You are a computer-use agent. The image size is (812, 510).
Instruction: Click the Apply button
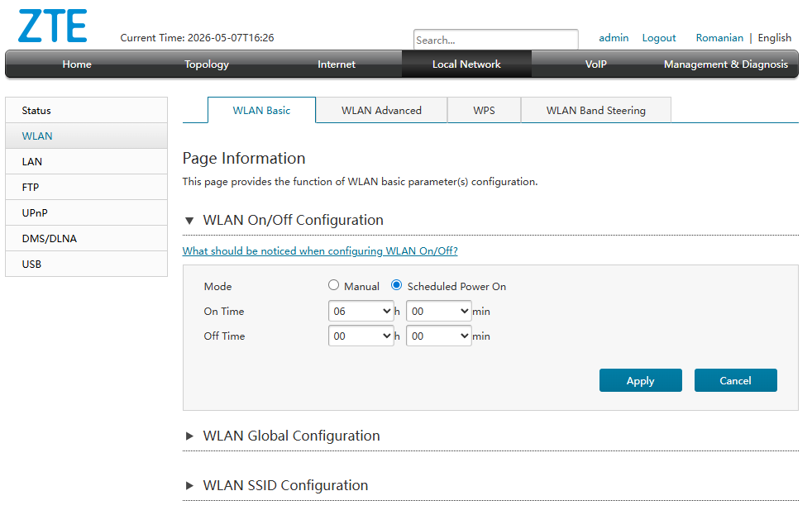point(641,380)
